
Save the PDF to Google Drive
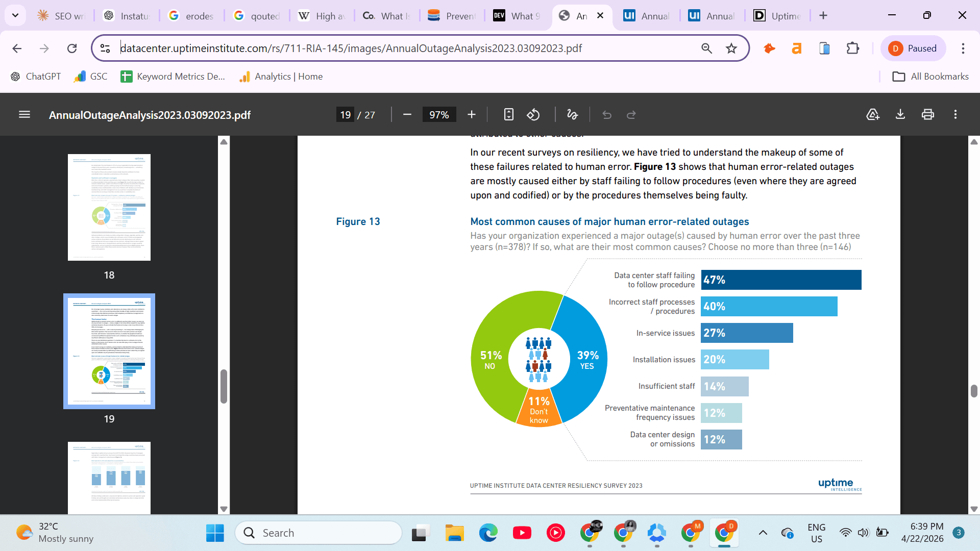pos(873,115)
